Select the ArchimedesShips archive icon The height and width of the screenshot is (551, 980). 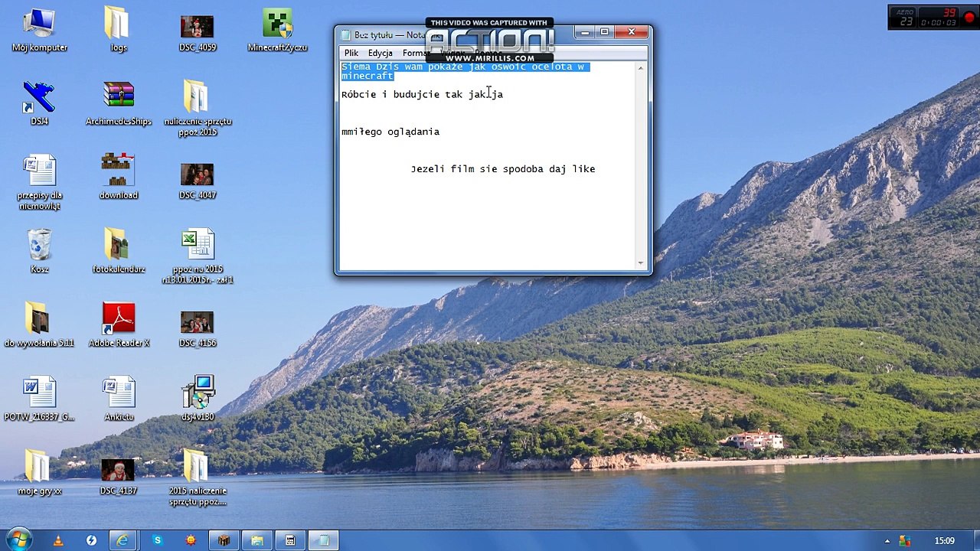118,104
